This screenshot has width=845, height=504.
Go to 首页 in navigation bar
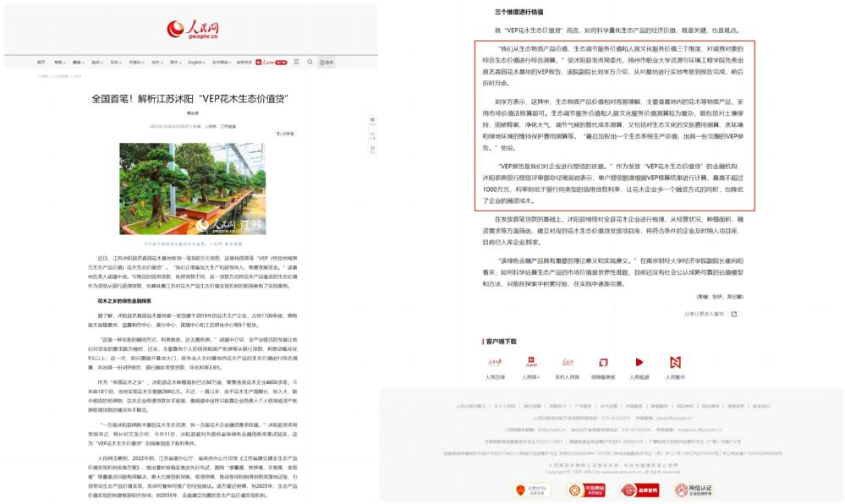41,62
